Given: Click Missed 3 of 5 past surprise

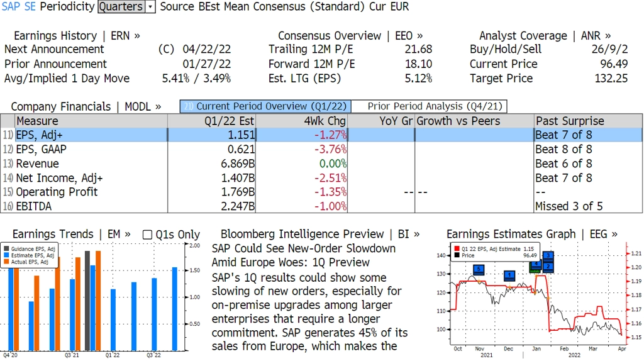Looking at the screenshot, I should (569, 206).
